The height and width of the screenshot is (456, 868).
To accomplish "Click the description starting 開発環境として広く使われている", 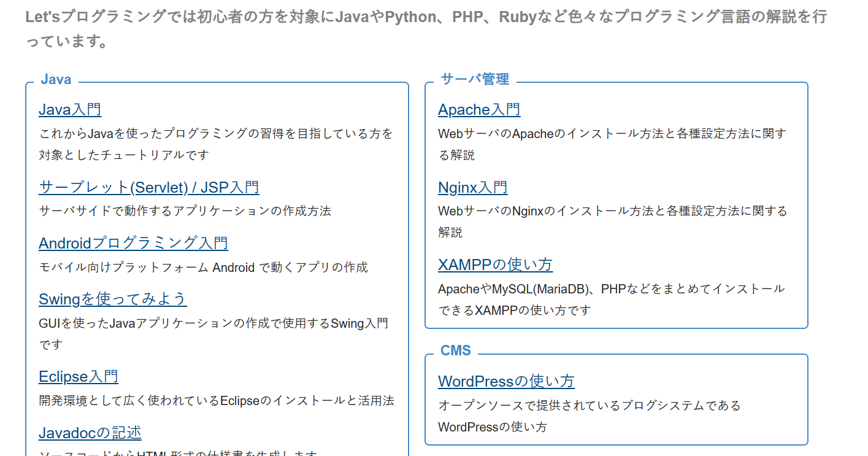I will 217,401.
